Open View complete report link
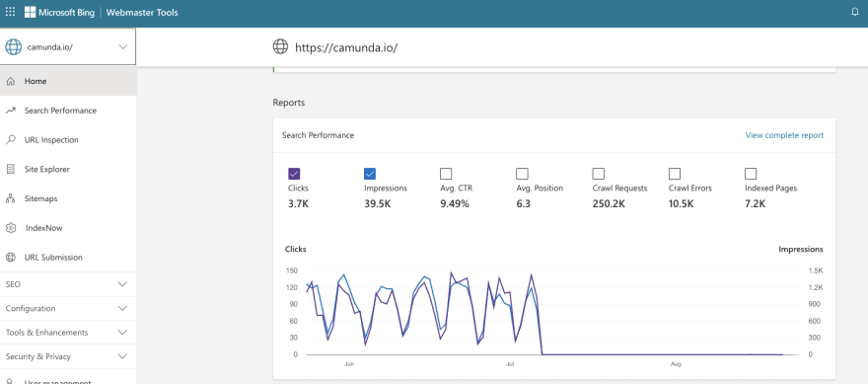868x384 pixels. (784, 135)
